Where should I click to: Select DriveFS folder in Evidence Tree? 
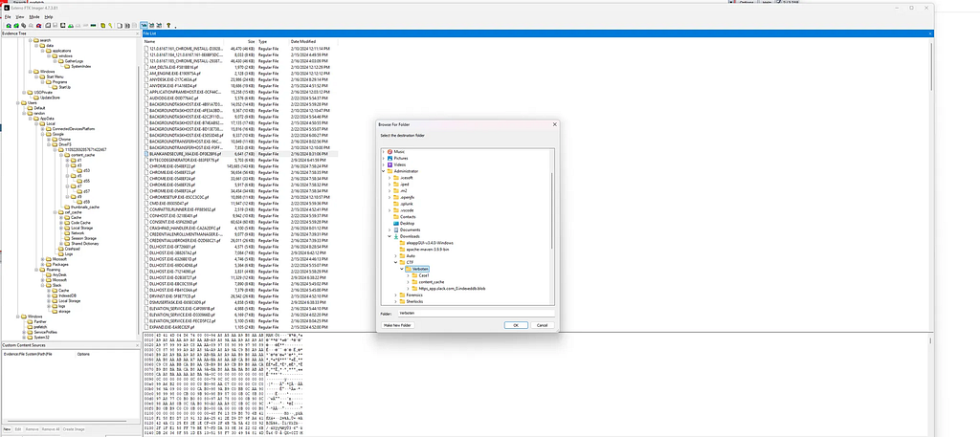[x=64, y=144]
